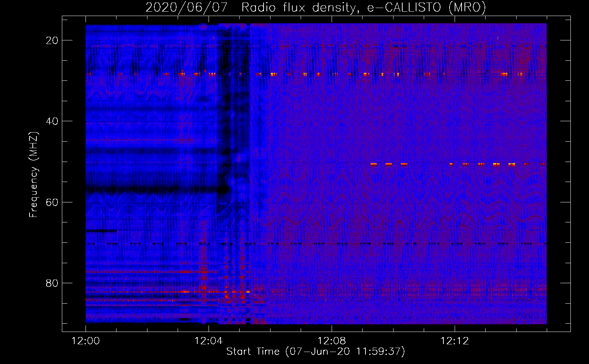Click the 'Frequency (MHZ)' axis label
This screenshot has height=364, width=589.
click(x=33, y=175)
